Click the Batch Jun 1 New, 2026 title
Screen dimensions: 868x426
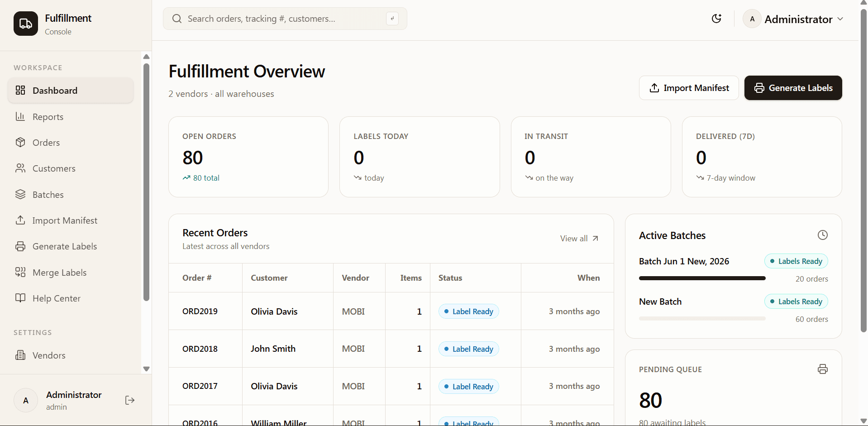point(684,261)
